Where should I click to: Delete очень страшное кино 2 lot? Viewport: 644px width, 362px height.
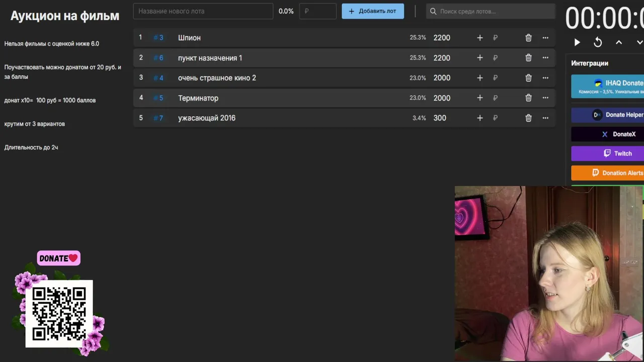pos(528,78)
